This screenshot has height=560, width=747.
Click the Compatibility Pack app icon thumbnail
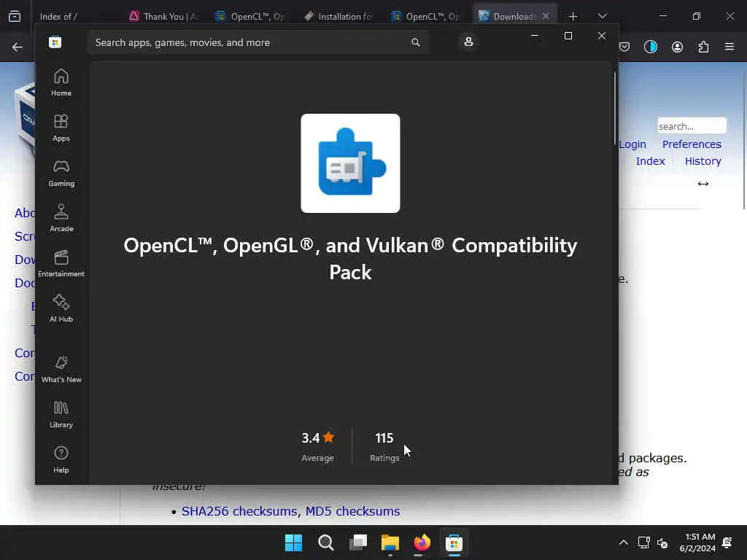pos(350,163)
